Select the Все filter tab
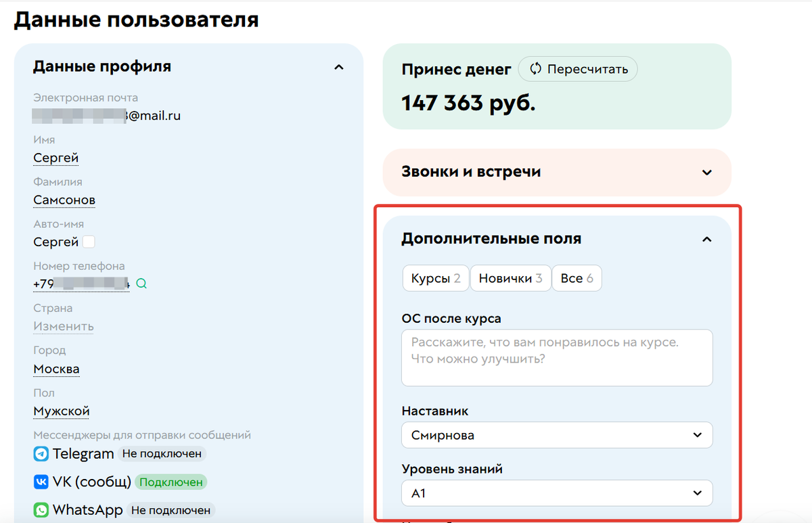The image size is (812, 523). 577,277
